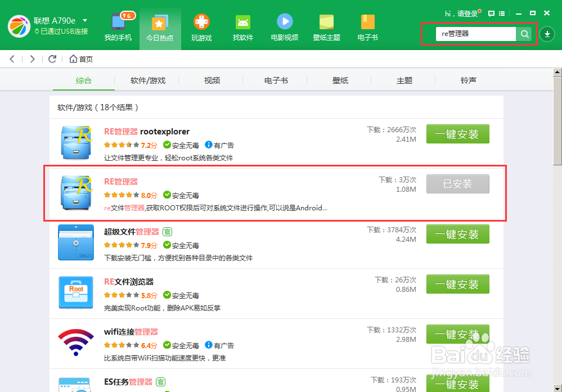Image resolution: width=562 pixels, height=392 pixels.
Task: Open the feedback chat icon
Action: [491, 13]
